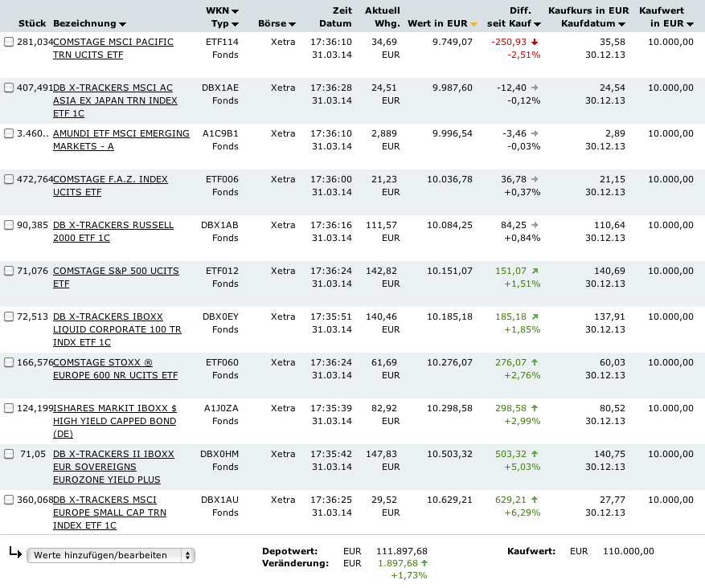This screenshot has height=588, width=705.
Task: Click the Zeit Datum column header
Action: [x=335, y=17]
